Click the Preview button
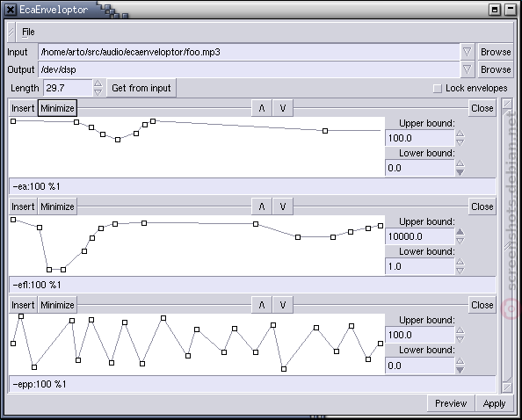The image size is (522, 420). [451, 403]
